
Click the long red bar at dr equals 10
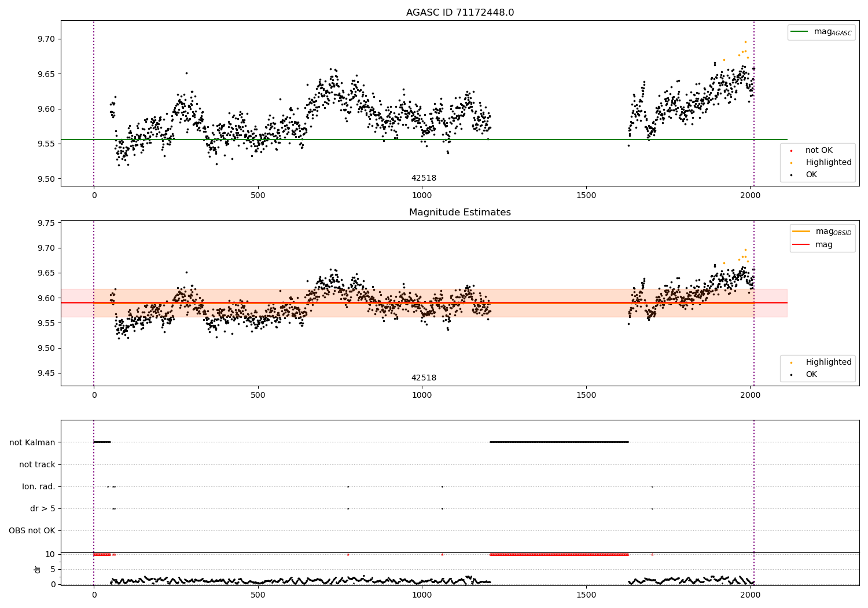coord(559,554)
